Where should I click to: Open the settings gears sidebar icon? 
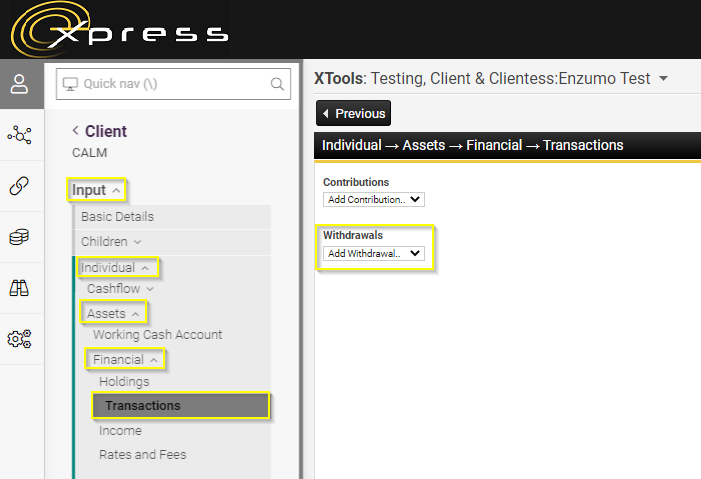point(20,339)
